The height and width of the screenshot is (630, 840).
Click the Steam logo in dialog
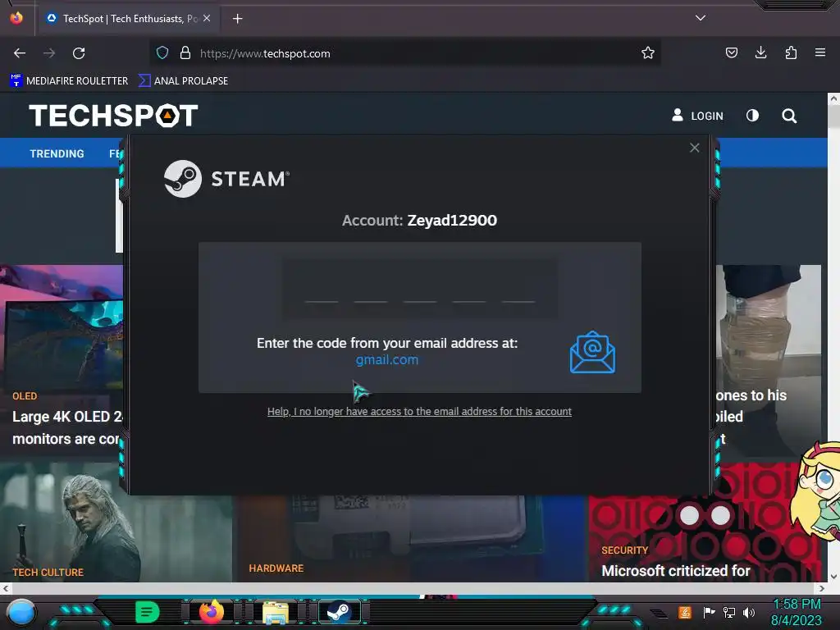click(226, 179)
